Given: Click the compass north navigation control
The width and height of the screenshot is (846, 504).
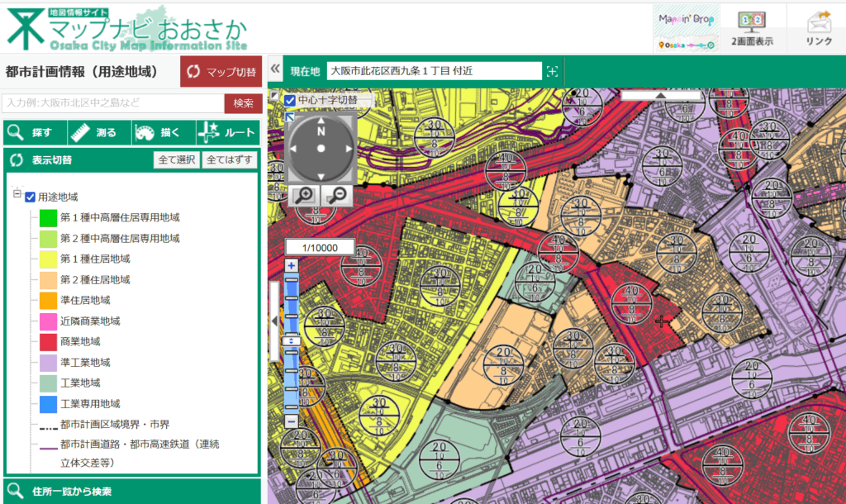Looking at the screenshot, I should pos(321,131).
